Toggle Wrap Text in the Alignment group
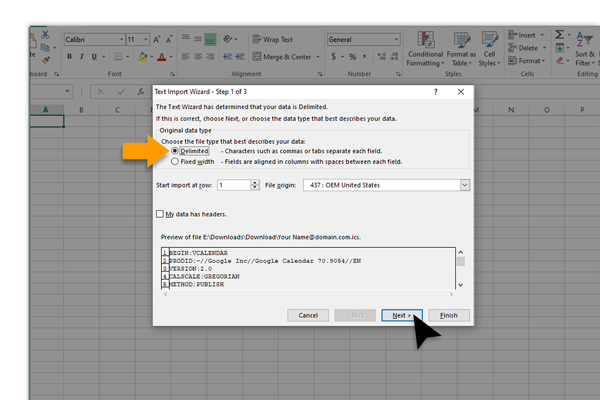The image size is (600, 400). click(272, 39)
